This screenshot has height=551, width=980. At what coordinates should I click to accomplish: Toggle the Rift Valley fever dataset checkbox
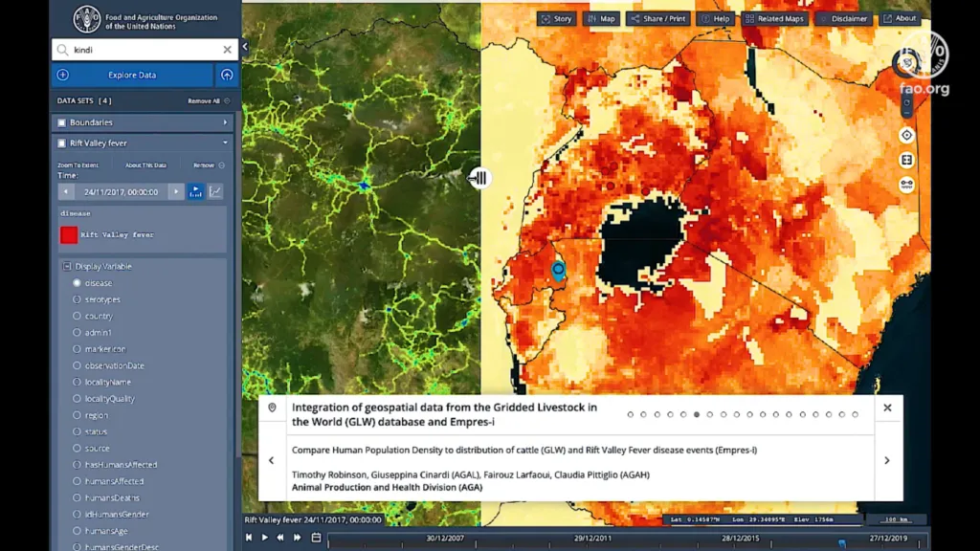tap(62, 143)
